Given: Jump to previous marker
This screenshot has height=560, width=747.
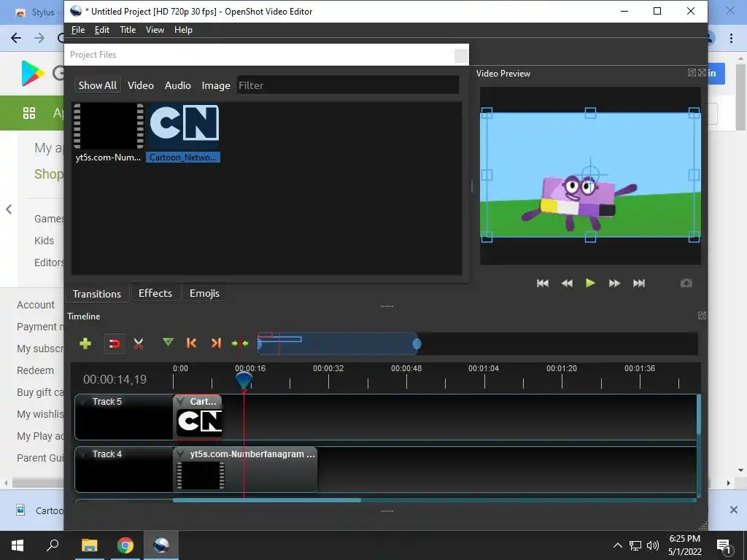Looking at the screenshot, I should [192, 343].
